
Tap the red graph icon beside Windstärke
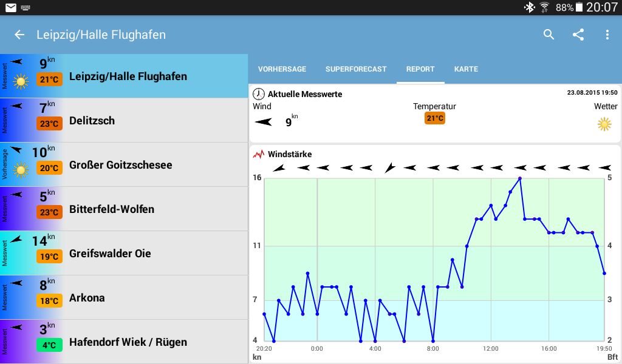click(x=259, y=154)
